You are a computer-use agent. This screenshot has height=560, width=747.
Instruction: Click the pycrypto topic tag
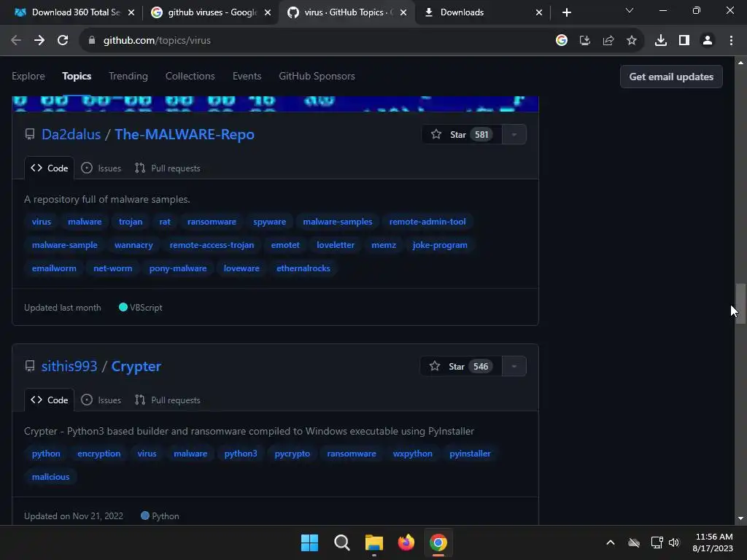coord(292,454)
